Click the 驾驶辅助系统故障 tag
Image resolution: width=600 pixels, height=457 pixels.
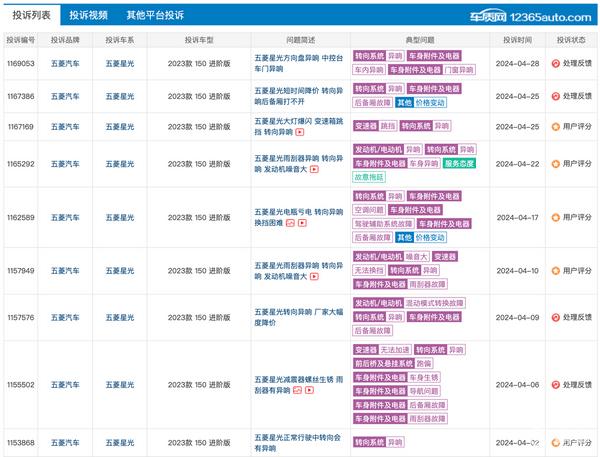[383, 224]
